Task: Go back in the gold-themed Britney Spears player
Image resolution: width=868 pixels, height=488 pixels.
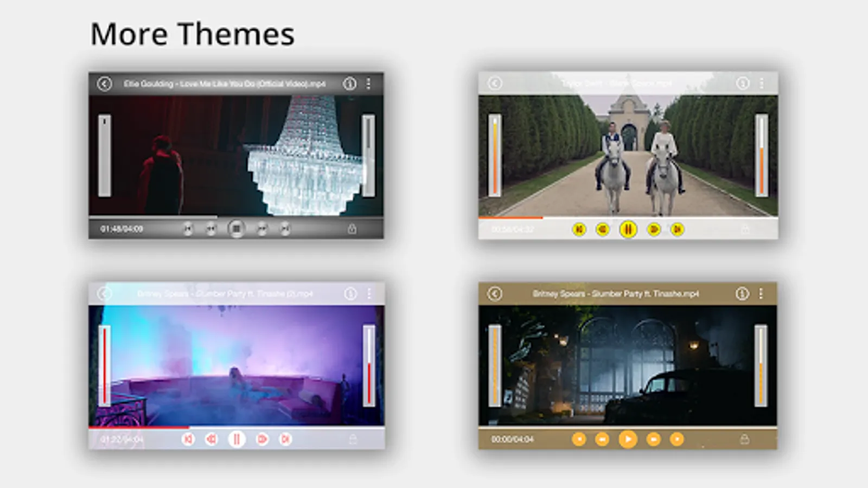Action: point(495,293)
